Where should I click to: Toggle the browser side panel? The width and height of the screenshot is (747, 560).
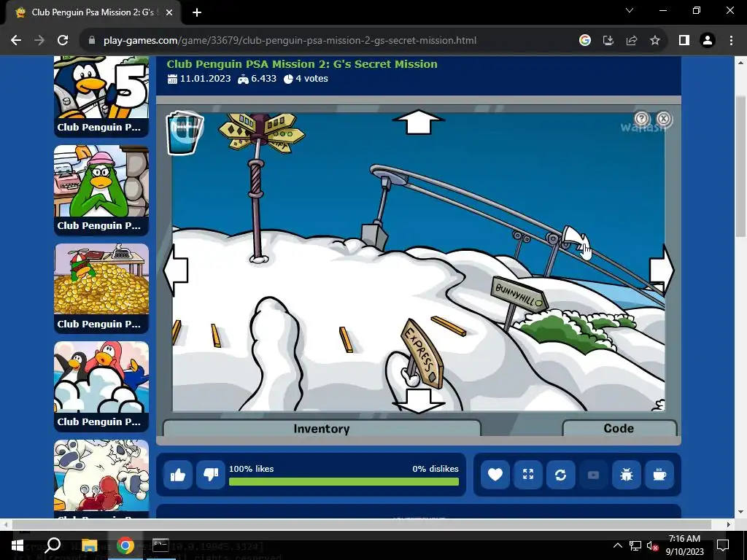pyautogui.click(x=684, y=41)
